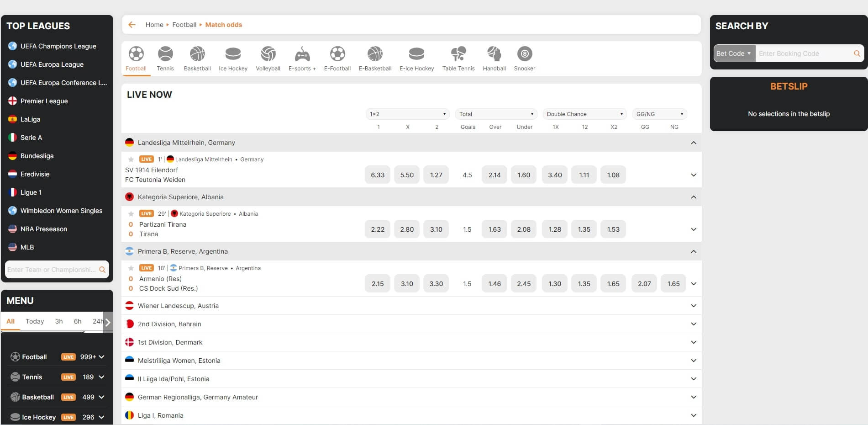Click the Enter Team or Championship search field

pos(53,270)
